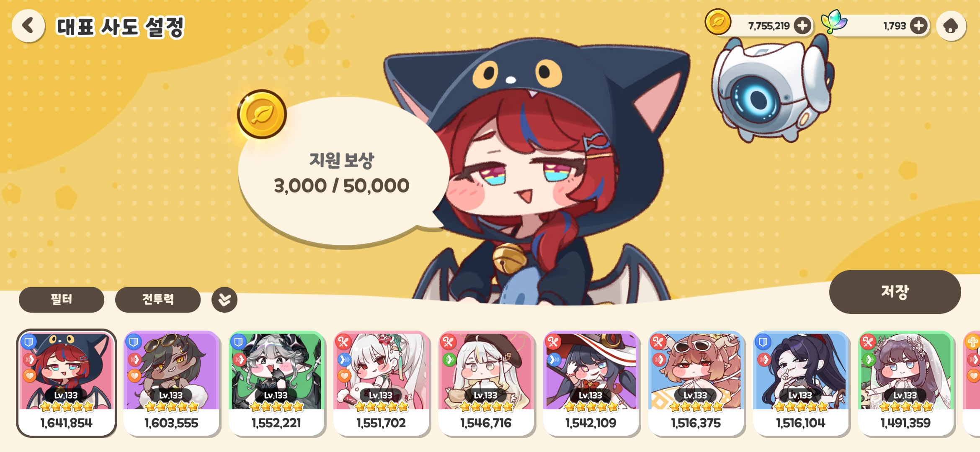Open the 전투력 sort dropdown
The width and height of the screenshot is (980, 452).
click(158, 300)
